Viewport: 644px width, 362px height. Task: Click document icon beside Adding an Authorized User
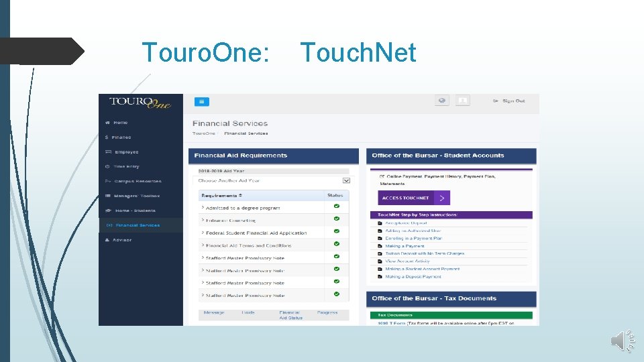[x=380, y=231]
